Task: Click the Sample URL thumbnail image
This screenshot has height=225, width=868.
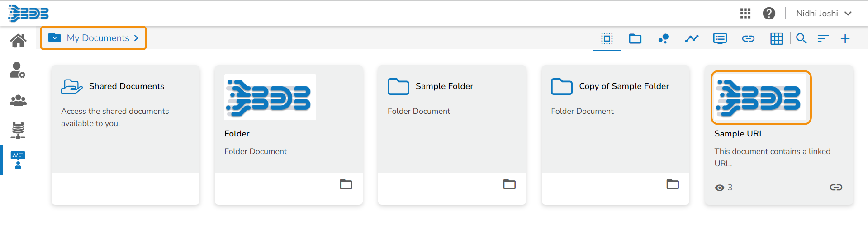Action: (x=761, y=98)
